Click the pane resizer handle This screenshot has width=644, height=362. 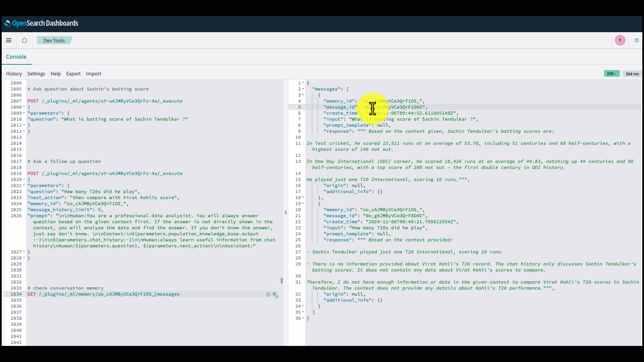(286, 212)
